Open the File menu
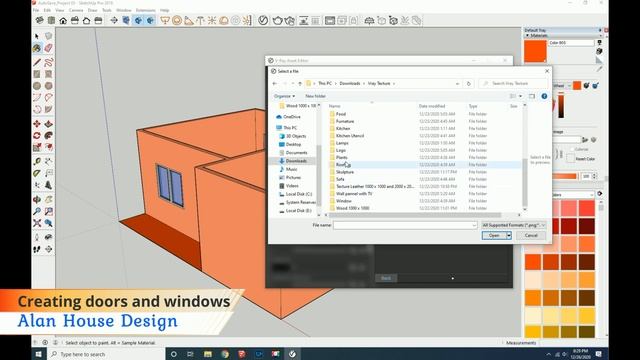This screenshot has height=360, width=640. [x=36, y=10]
